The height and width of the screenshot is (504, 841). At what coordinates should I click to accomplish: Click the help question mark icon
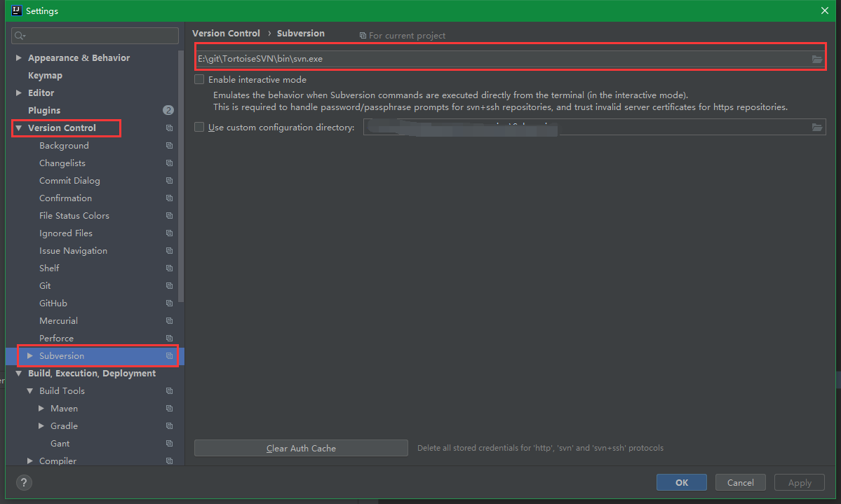pyautogui.click(x=24, y=482)
